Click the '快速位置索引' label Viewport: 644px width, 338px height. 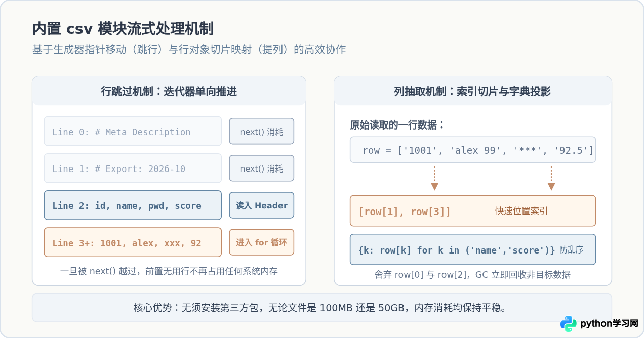tap(521, 212)
